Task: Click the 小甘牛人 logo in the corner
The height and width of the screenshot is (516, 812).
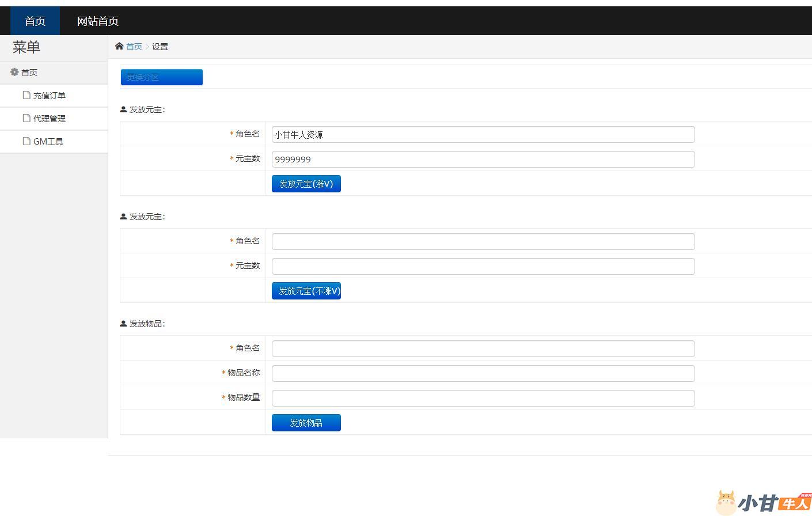Action: pyautogui.click(x=763, y=502)
